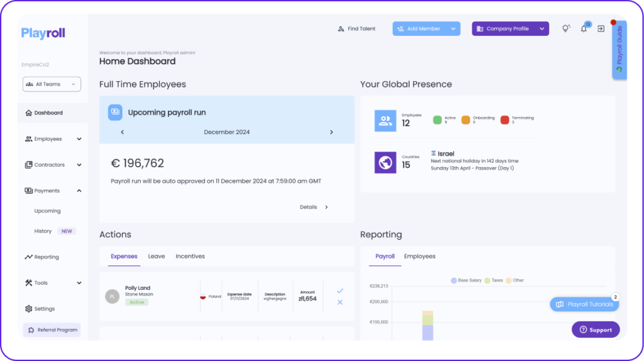Toggle Base Salary legend in chart

(x=466, y=280)
